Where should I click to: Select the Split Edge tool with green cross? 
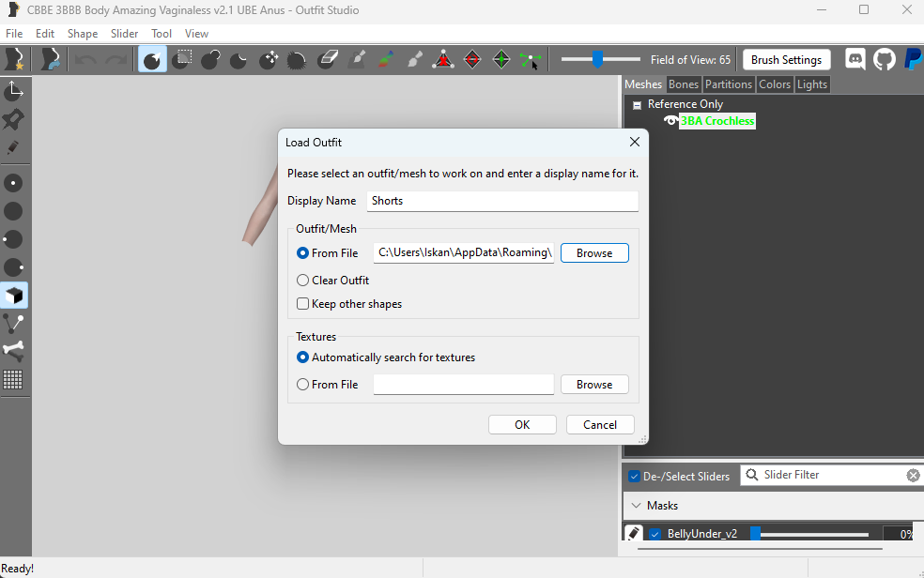click(501, 59)
